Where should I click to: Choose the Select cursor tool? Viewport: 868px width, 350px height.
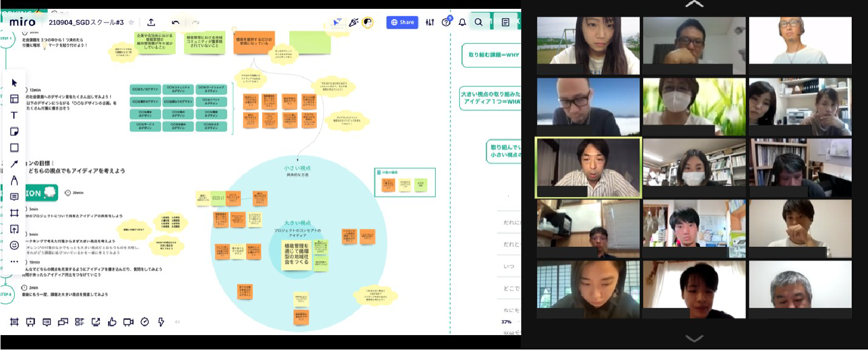(14, 83)
